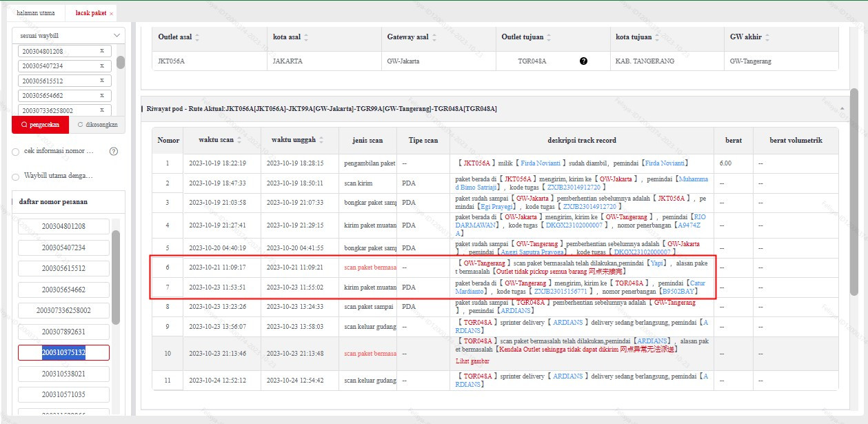Image resolution: width=868 pixels, height=424 pixels.
Task: Click the pengecekan search button
Action: [40, 125]
